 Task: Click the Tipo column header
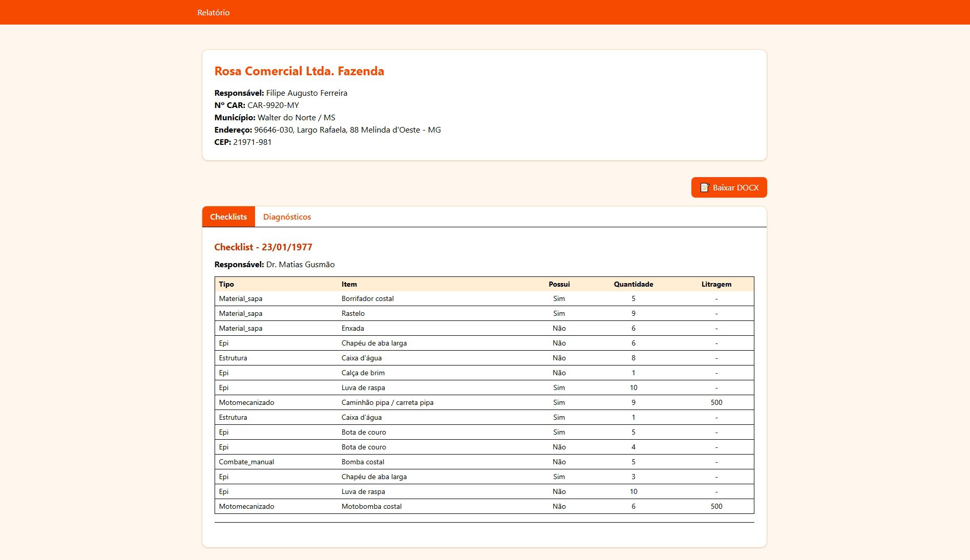(x=226, y=284)
